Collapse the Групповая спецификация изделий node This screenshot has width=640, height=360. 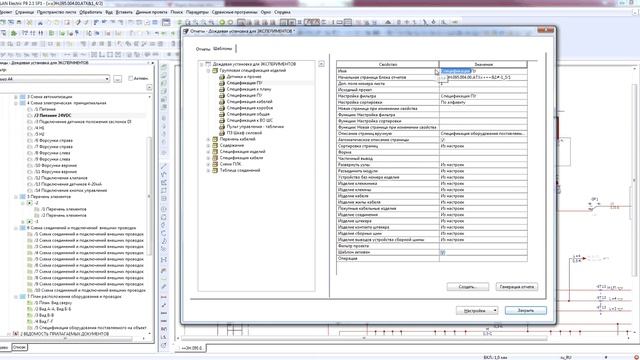[208, 70]
